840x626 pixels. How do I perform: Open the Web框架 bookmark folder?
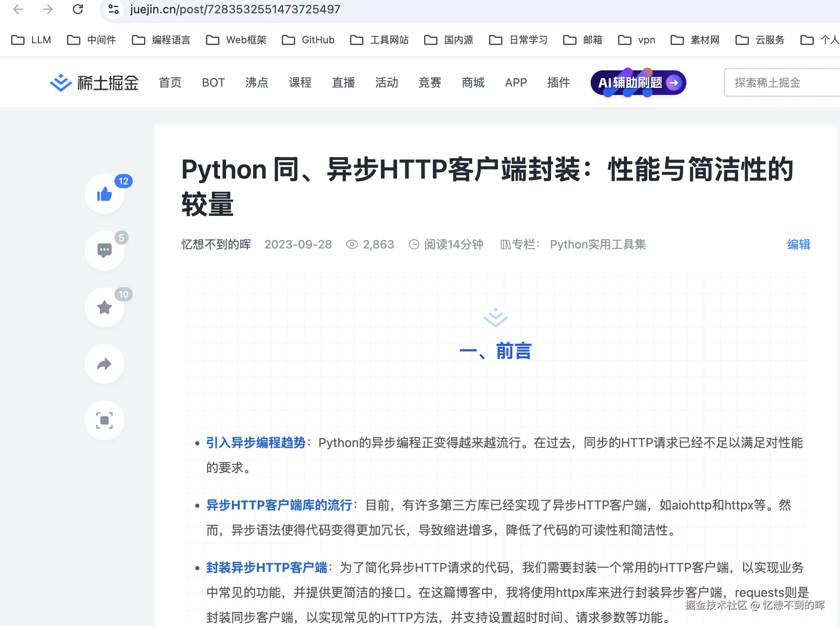pos(236,40)
